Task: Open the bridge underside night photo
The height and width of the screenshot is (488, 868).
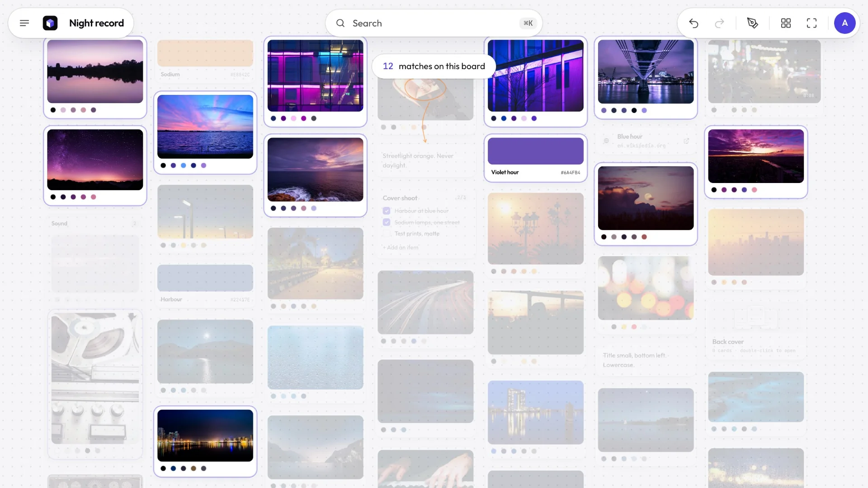Action: pos(646,71)
